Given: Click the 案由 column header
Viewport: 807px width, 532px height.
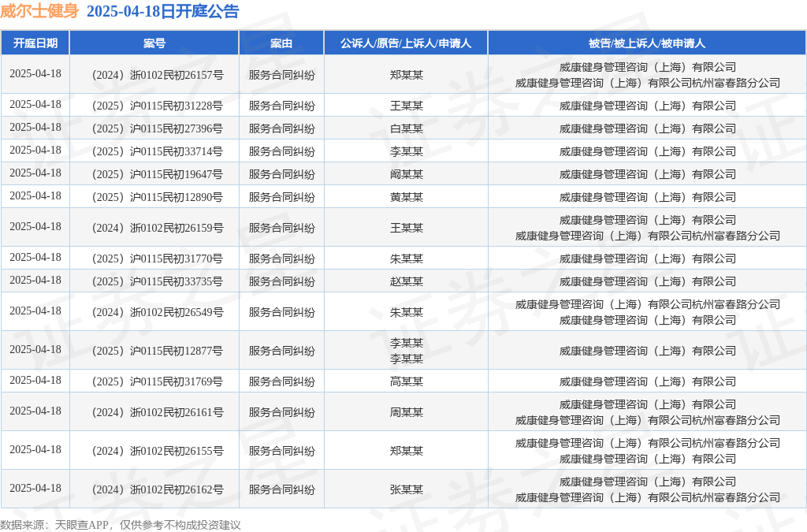Looking at the screenshot, I should pyautogui.click(x=281, y=43).
